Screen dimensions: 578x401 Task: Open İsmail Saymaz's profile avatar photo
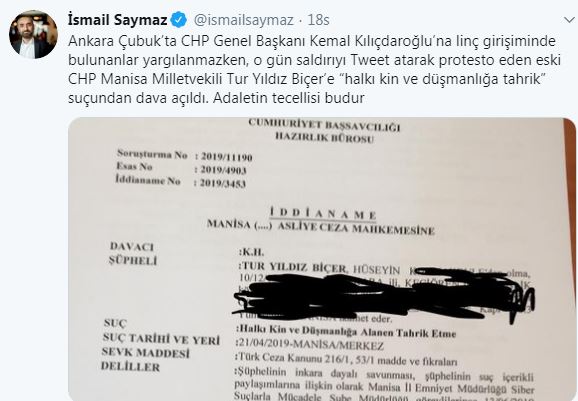[x=33, y=34]
